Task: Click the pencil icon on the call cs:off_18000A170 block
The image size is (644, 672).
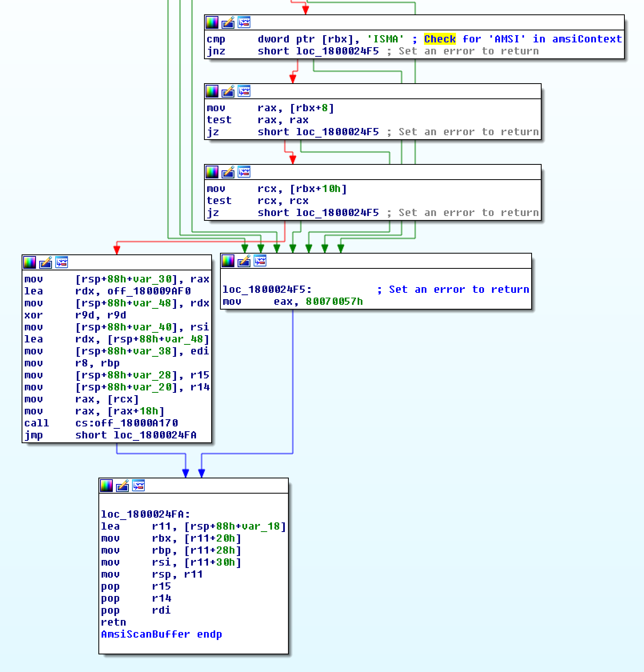Action: pyautogui.click(x=46, y=262)
